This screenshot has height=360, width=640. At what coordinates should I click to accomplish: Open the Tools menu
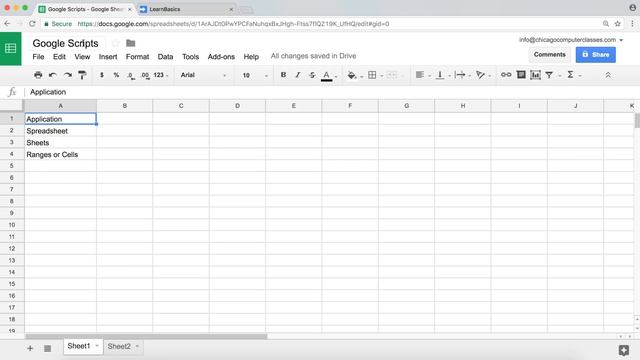coord(190,57)
